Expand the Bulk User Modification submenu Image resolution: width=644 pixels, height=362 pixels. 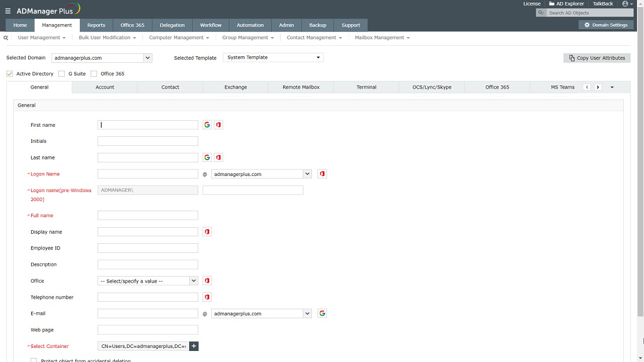[107, 38]
